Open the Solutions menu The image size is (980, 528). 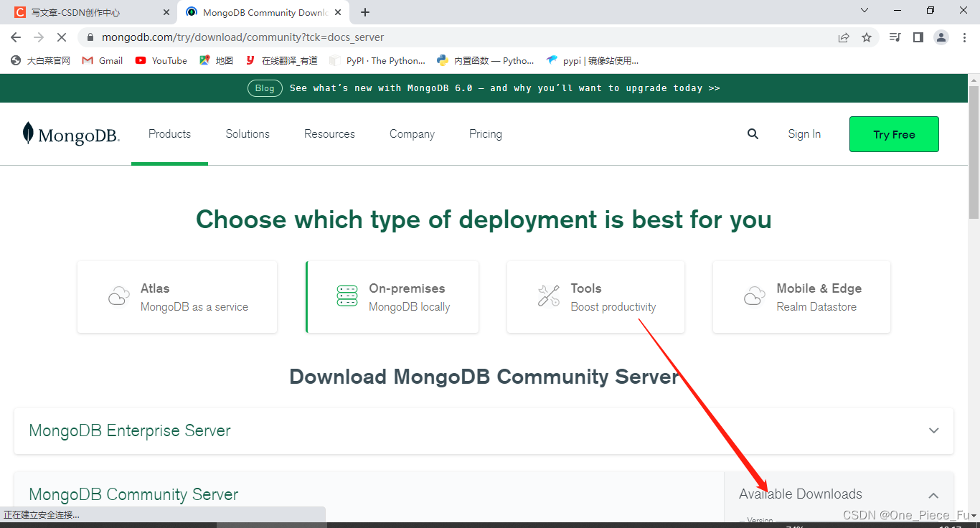click(x=248, y=134)
